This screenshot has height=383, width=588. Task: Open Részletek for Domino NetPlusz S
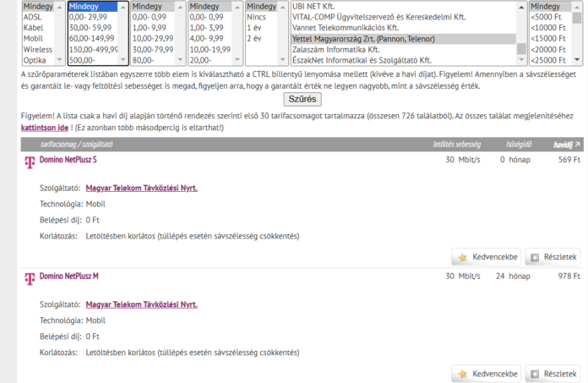pos(553,257)
